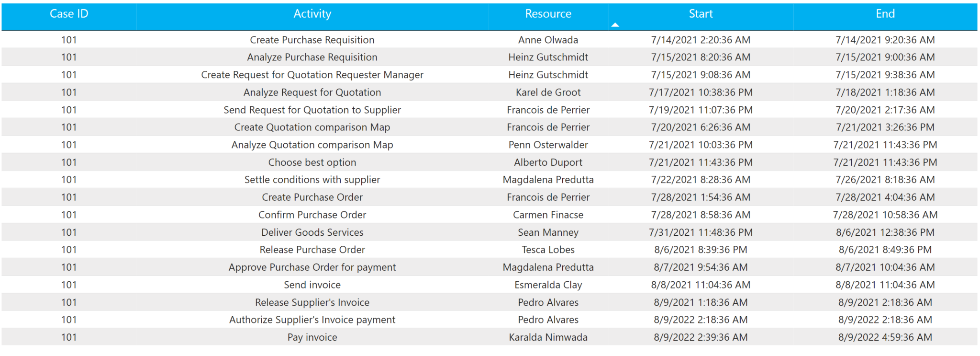Screen dimensions: 980x356
Task: Sort table by the End column header
Action: [885, 14]
